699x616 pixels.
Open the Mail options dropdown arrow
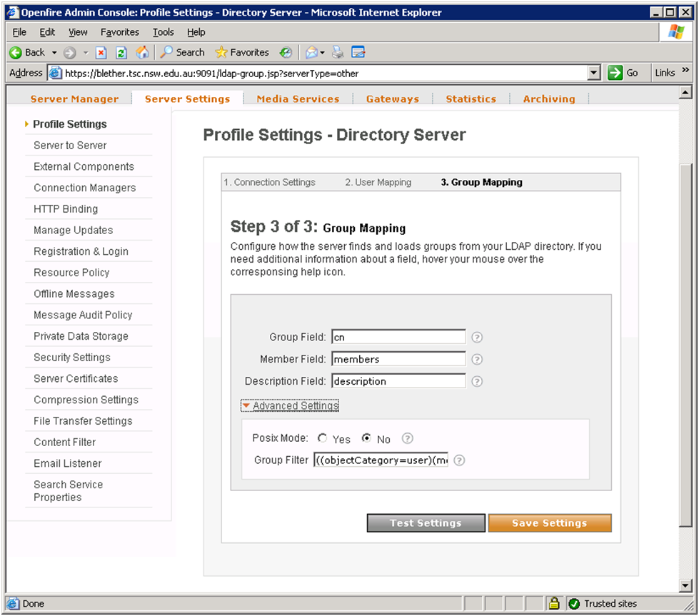(322, 53)
